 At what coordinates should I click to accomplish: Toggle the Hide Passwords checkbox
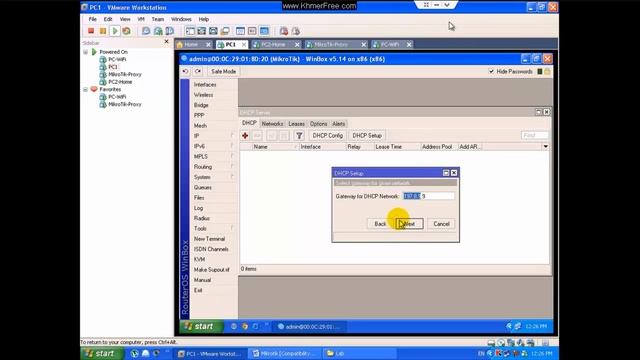(491, 71)
